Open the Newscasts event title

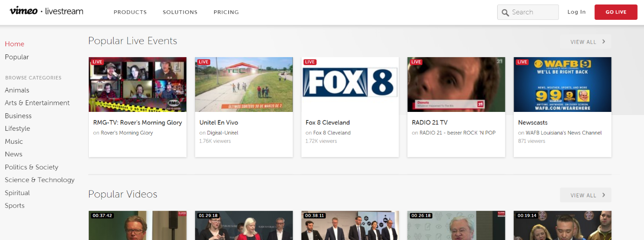click(x=533, y=123)
